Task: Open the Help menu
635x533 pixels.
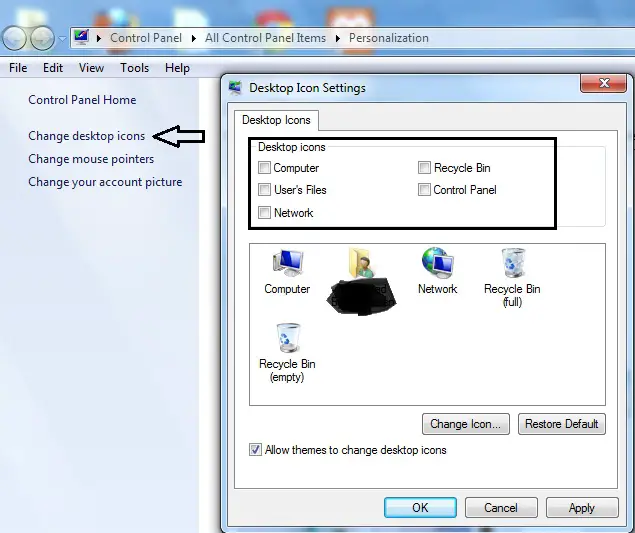Action: click(x=177, y=68)
